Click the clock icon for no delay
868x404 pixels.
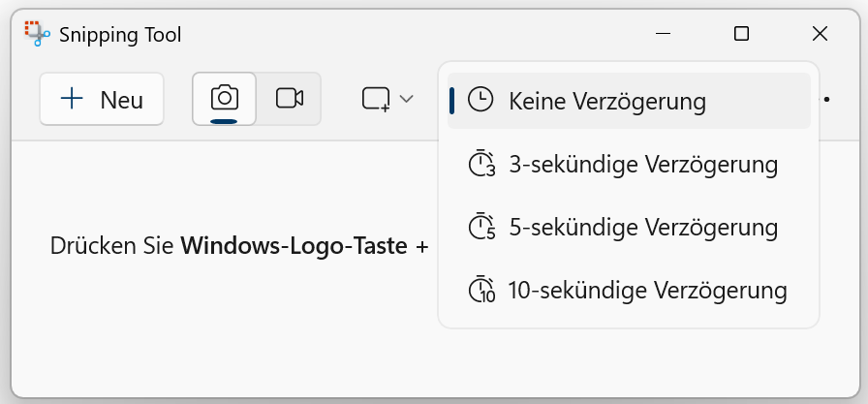480,100
